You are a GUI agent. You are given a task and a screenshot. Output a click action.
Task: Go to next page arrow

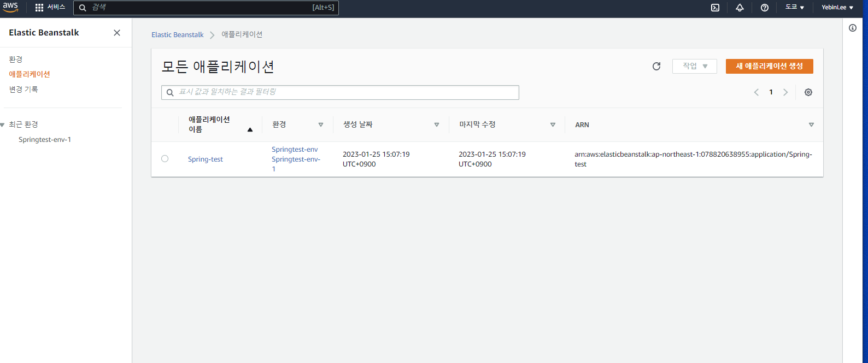785,92
